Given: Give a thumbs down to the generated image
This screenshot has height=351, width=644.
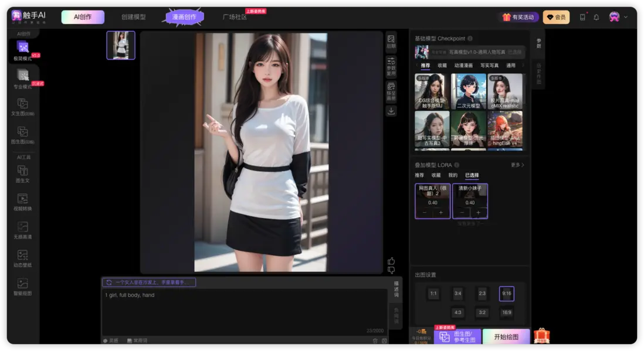Looking at the screenshot, I should 390,270.
